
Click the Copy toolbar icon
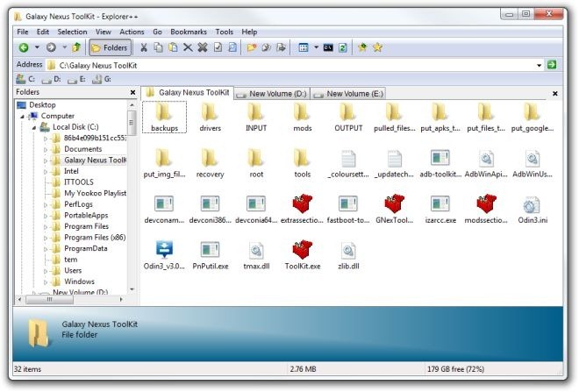[x=159, y=47]
